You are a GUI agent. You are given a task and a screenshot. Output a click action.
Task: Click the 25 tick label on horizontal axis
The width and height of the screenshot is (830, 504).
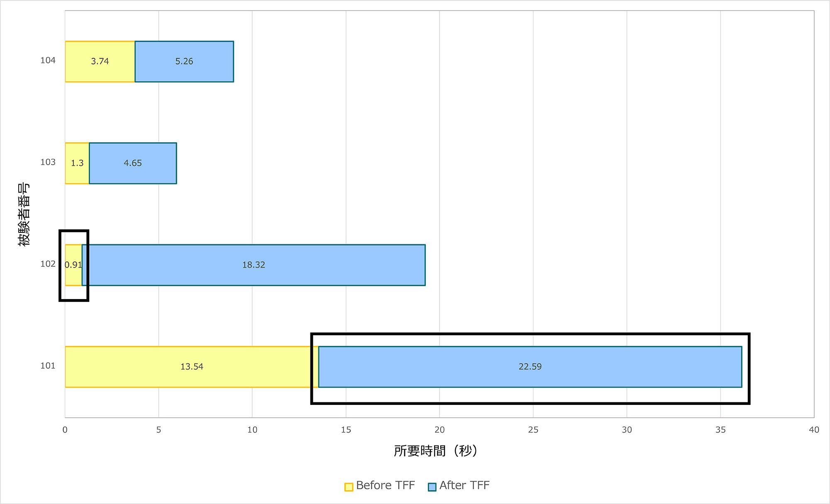click(x=533, y=430)
